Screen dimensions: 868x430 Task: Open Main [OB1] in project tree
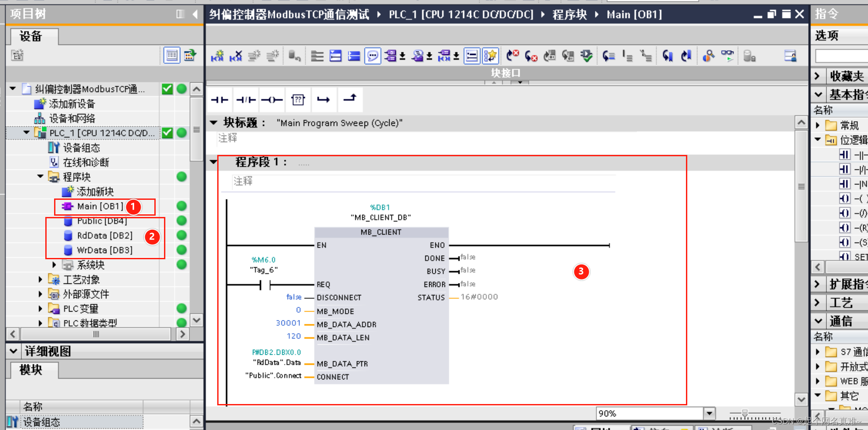pyautogui.click(x=100, y=206)
